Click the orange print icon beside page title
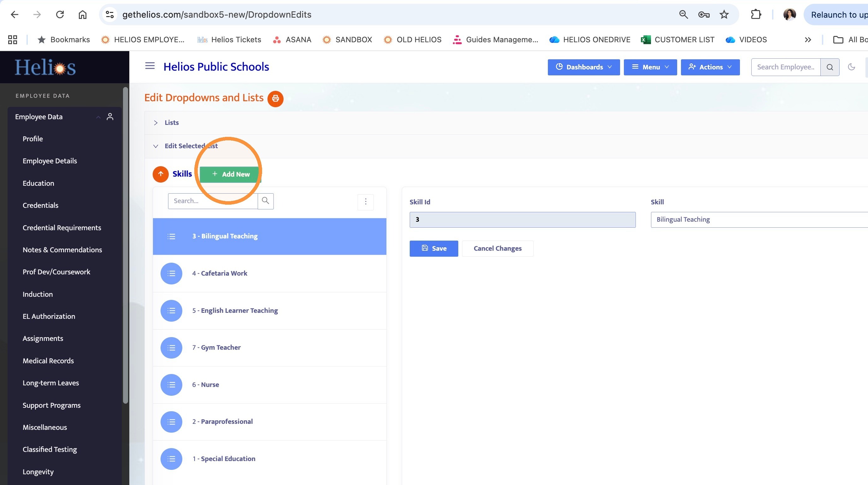 click(x=275, y=99)
